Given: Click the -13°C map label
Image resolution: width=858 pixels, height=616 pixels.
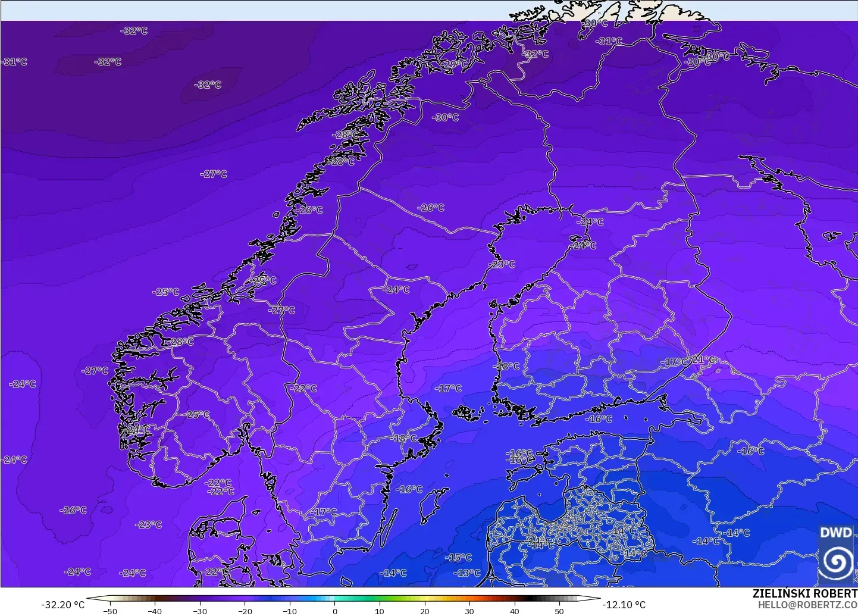Looking at the screenshot, I should pyautogui.click(x=467, y=573).
